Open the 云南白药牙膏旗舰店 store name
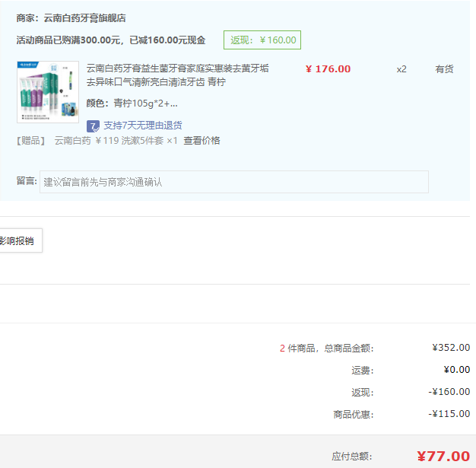Image resolution: width=476 pixels, height=468 pixels. click(x=85, y=18)
